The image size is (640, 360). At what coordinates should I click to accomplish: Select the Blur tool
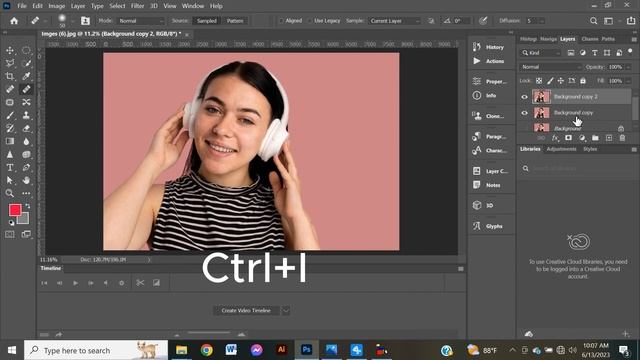[x=26, y=141]
